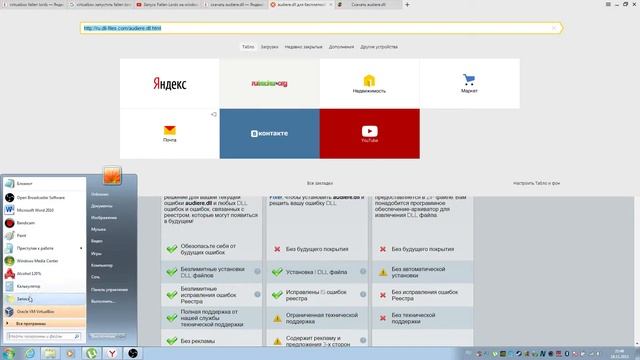Launch Oracle VM VirtualBox from Start menu

(x=44, y=311)
